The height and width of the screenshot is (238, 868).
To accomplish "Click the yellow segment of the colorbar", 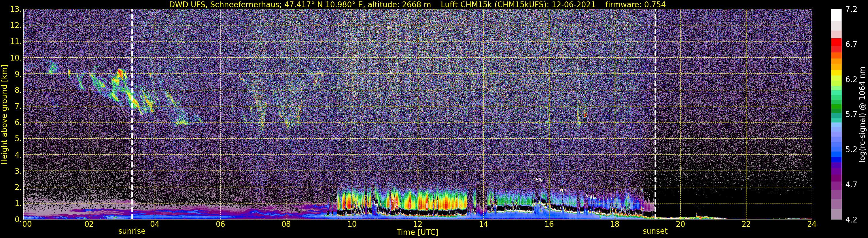I will [x=836, y=73].
